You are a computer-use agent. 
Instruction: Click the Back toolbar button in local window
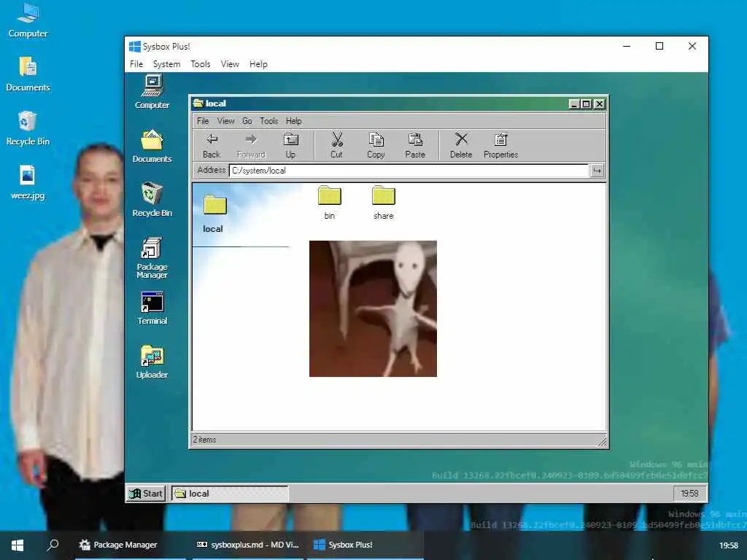(212, 146)
